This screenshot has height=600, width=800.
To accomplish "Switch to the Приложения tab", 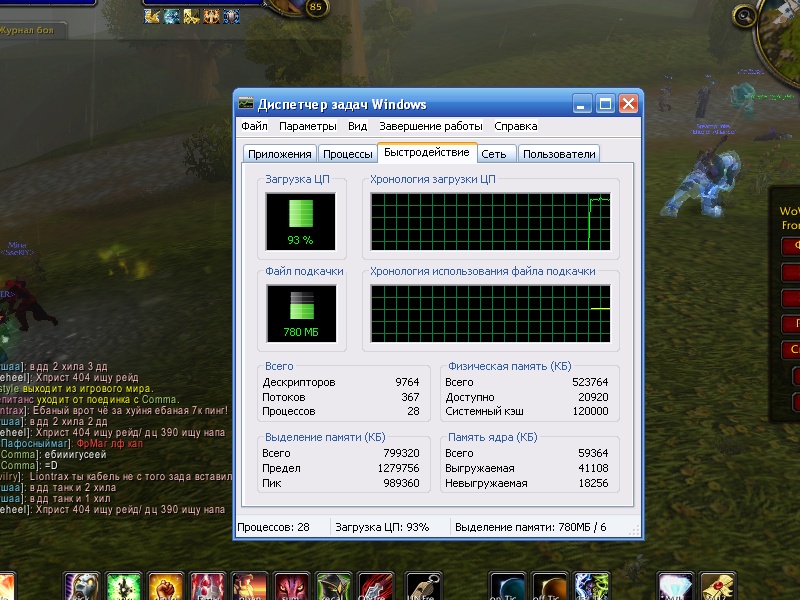I will [280, 154].
